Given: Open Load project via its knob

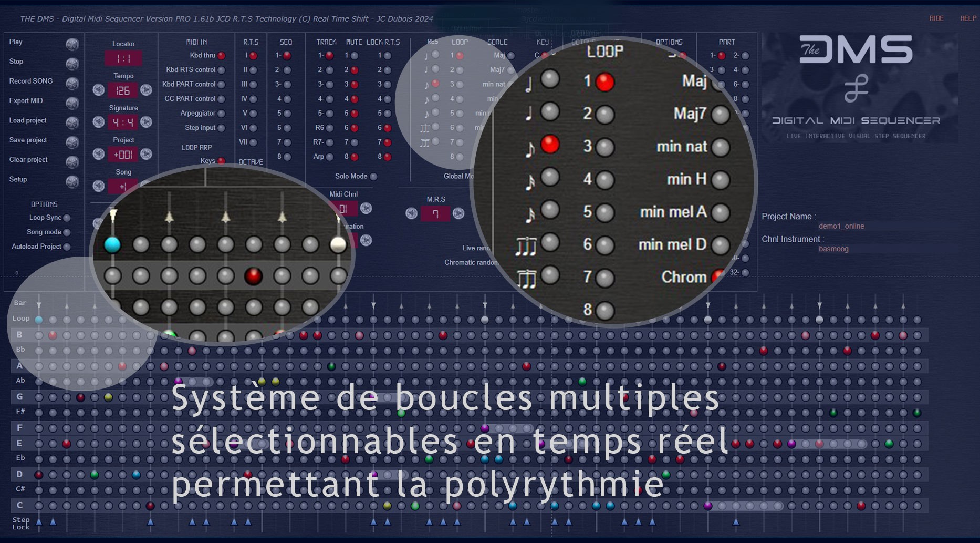Looking at the screenshot, I should click(x=72, y=122).
